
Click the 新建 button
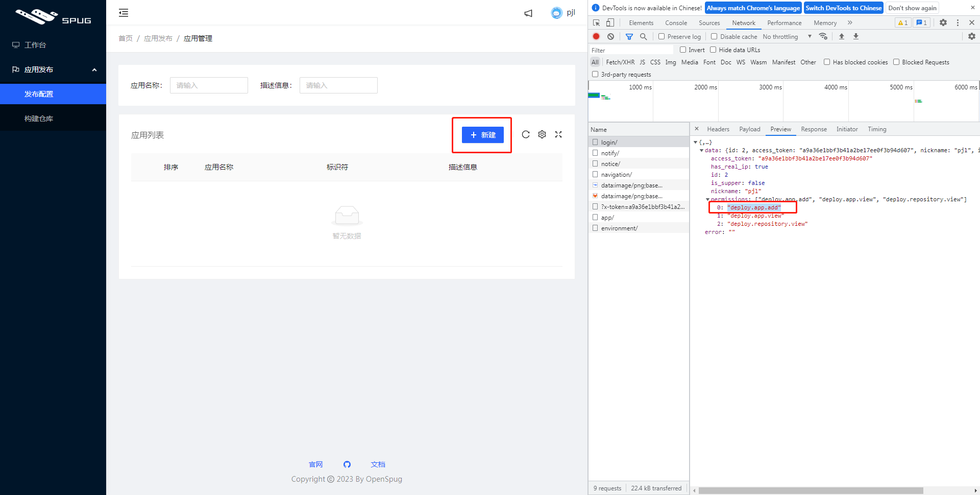pos(483,135)
